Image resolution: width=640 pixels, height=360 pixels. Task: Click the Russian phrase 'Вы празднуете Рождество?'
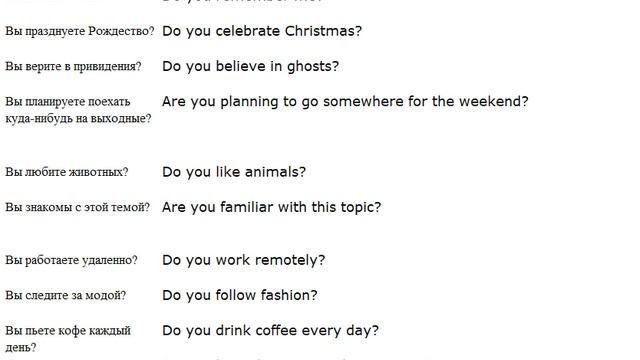80,31
